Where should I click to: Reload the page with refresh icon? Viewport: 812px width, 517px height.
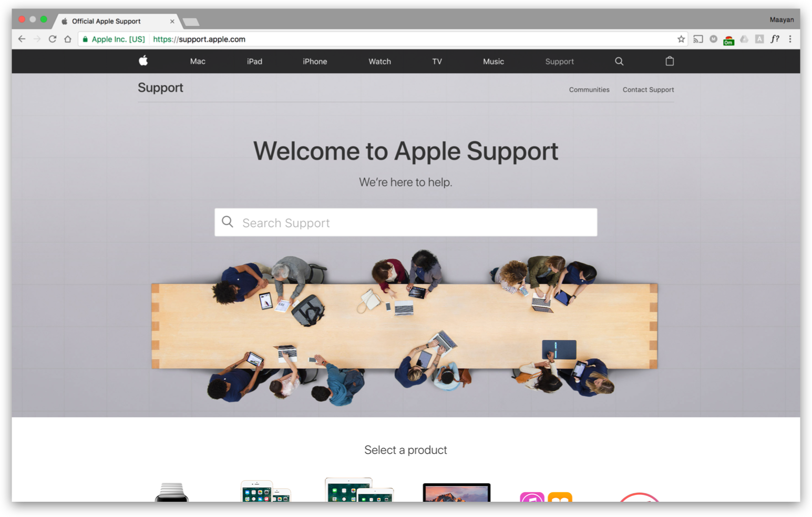[53, 39]
